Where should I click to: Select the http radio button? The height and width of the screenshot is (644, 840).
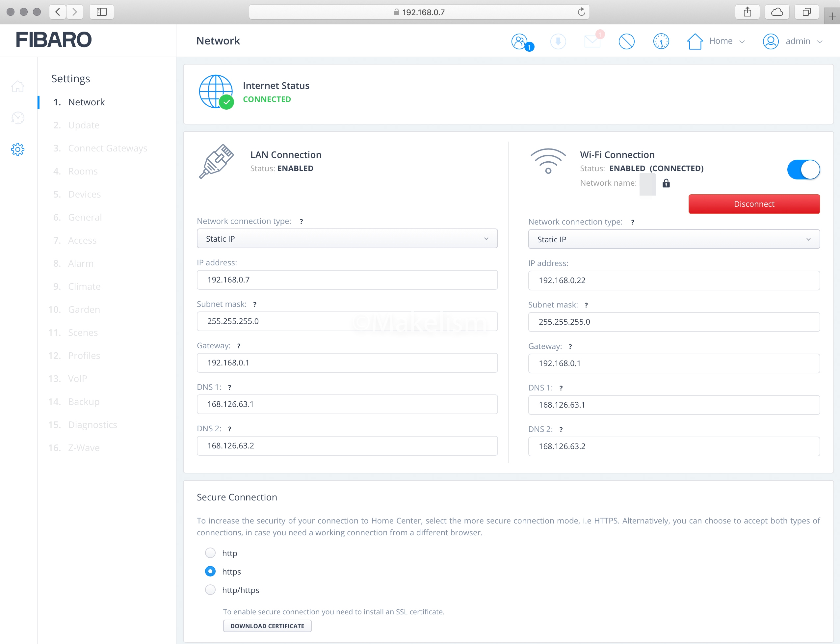point(210,553)
